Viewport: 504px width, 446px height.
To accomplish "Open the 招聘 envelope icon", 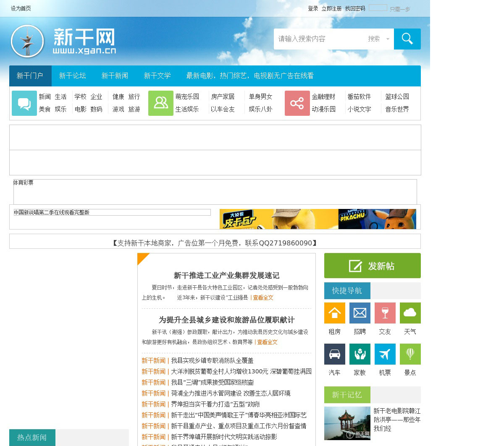I will coord(360,313).
